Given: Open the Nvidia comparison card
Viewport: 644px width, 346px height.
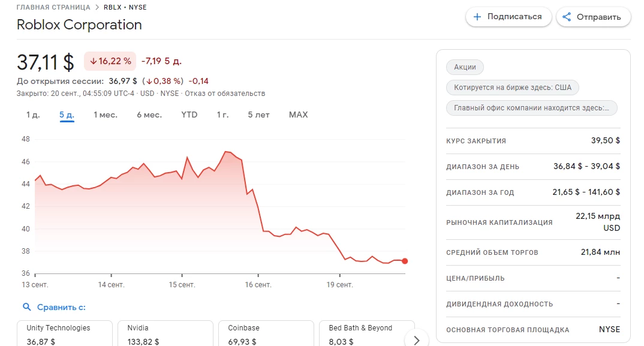Looking at the screenshot, I should [165, 333].
